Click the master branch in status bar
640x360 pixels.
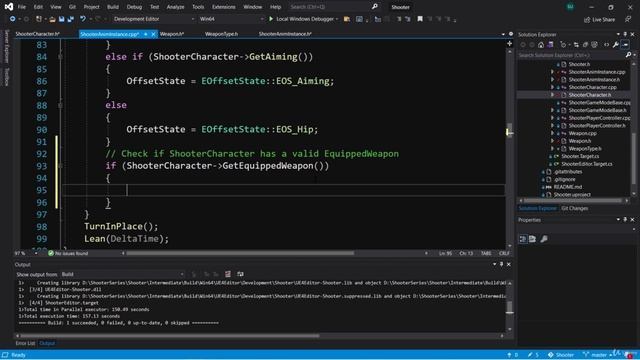pyautogui.click(x=597, y=355)
